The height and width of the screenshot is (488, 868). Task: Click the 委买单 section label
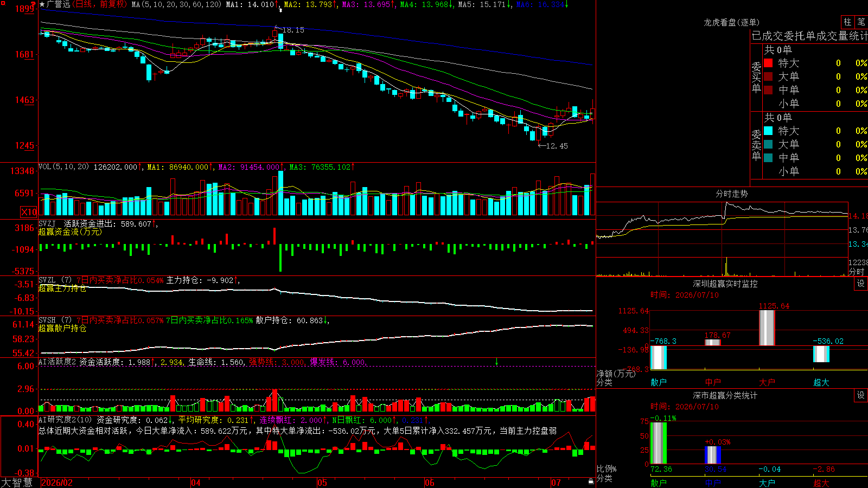[x=756, y=77]
